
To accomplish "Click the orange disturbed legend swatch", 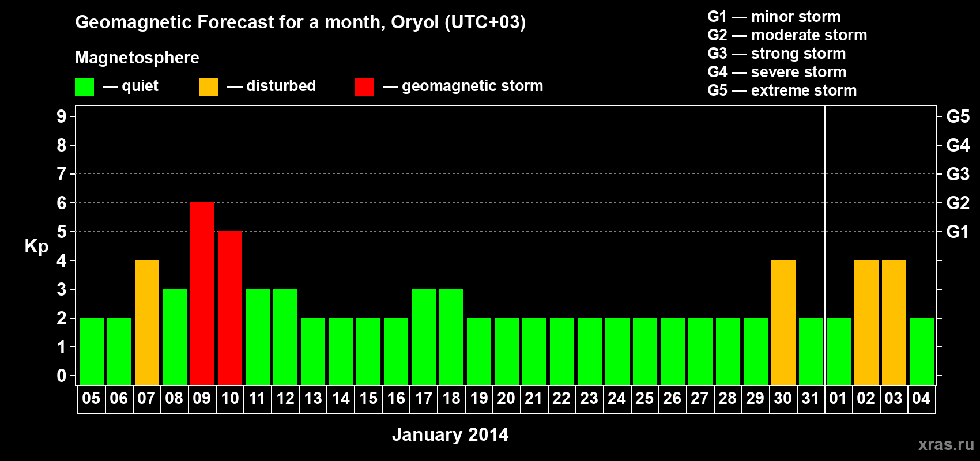I will click(x=209, y=87).
